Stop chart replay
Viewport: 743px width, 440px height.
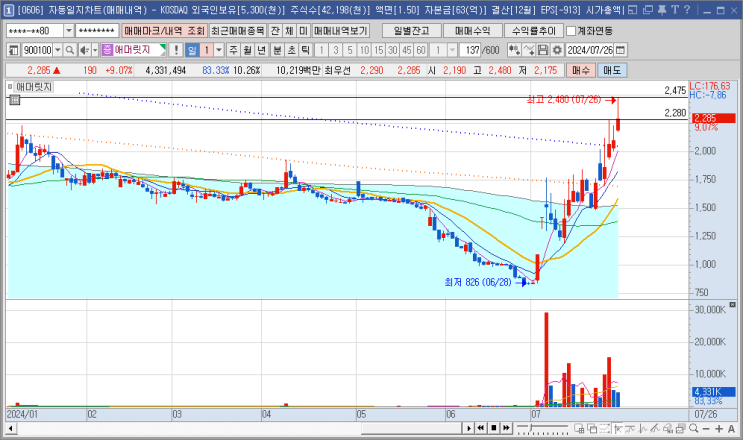point(493,428)
